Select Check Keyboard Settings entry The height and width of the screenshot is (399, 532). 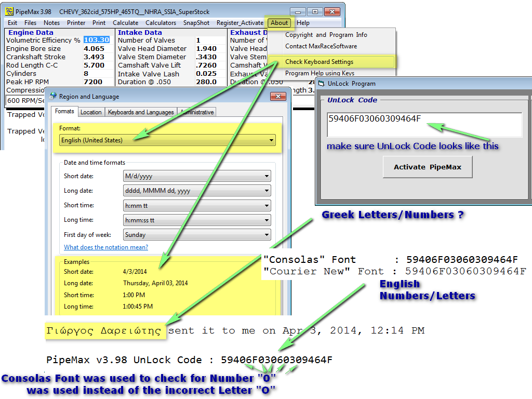pos(332,62)
